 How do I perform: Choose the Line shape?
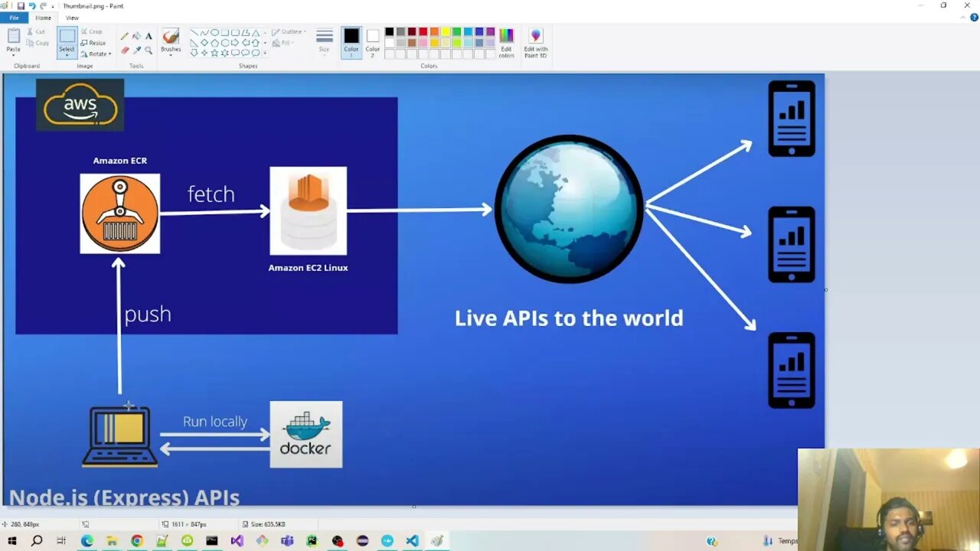click(x=194, y=32)
